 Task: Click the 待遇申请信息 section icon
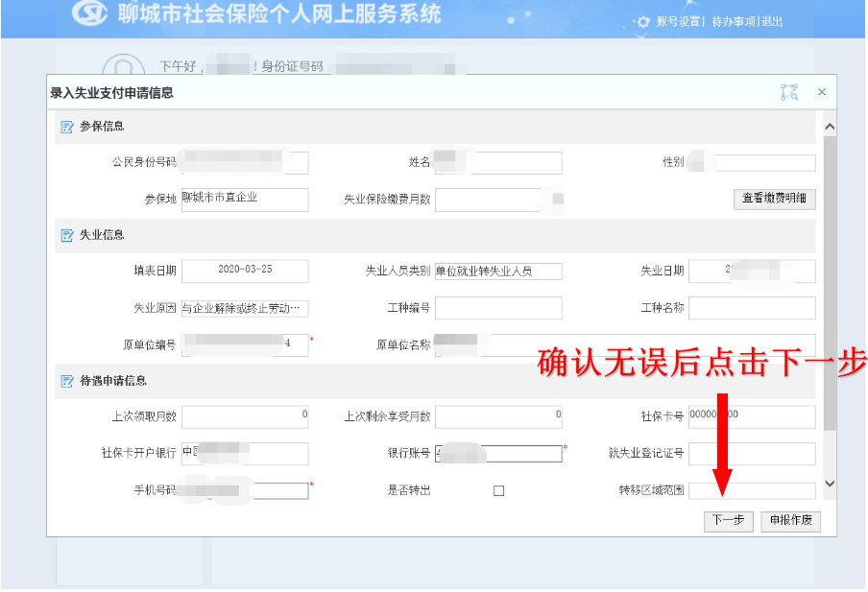[67, 381]
